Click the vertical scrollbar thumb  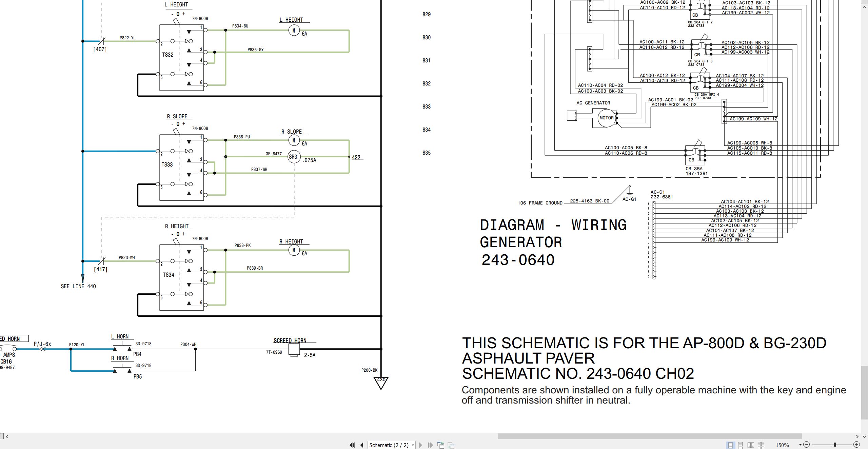click(x=864, y=392)
